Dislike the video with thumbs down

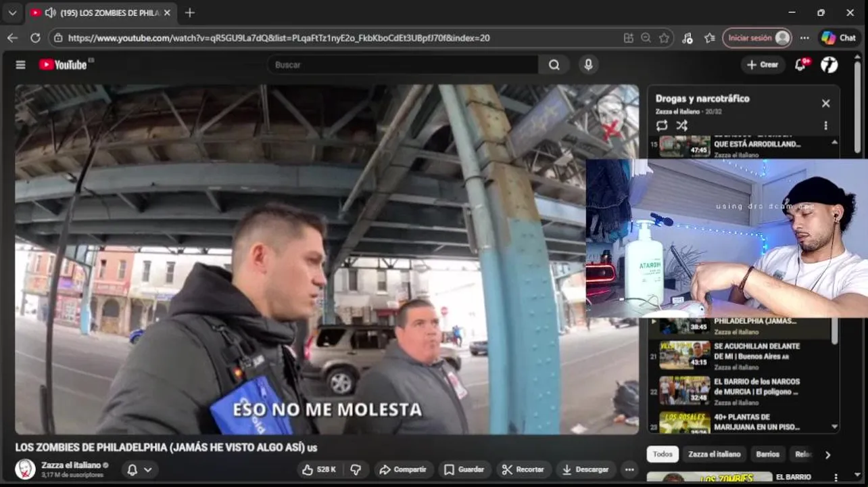pos(356,469)
